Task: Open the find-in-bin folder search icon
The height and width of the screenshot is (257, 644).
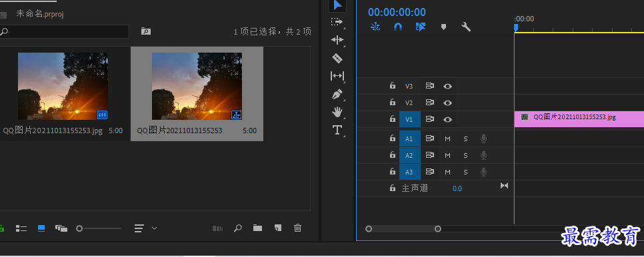Action: pyautogui.click(x=146, y=31)
